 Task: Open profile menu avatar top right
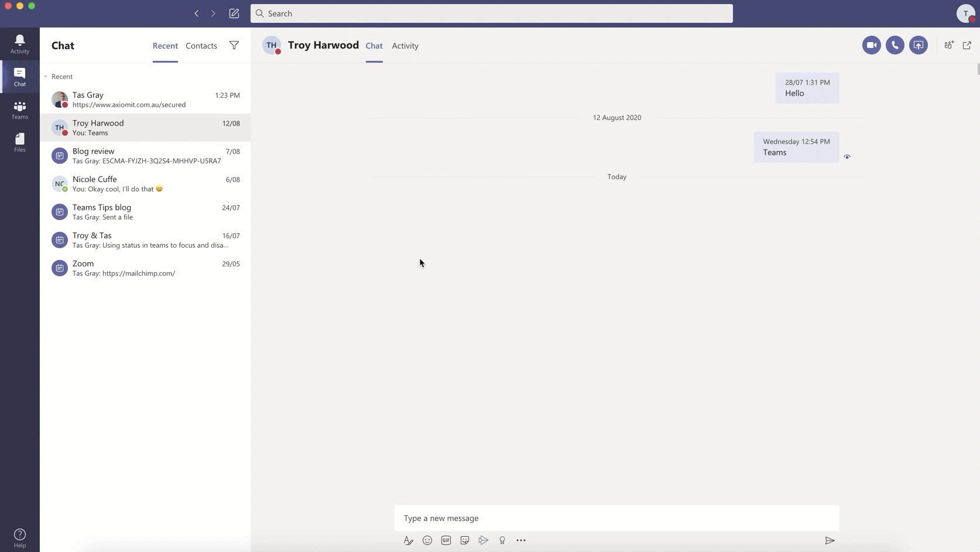[965, 13]
